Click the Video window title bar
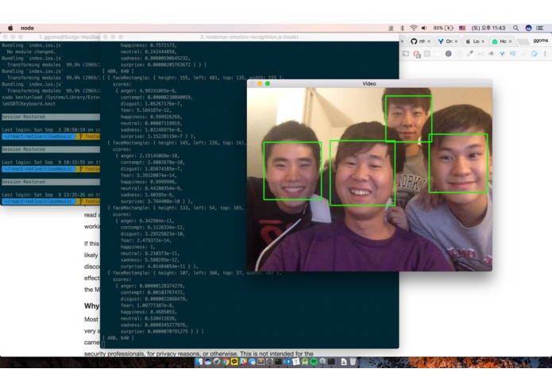This screenshot has width=552, height=392. 369,83
